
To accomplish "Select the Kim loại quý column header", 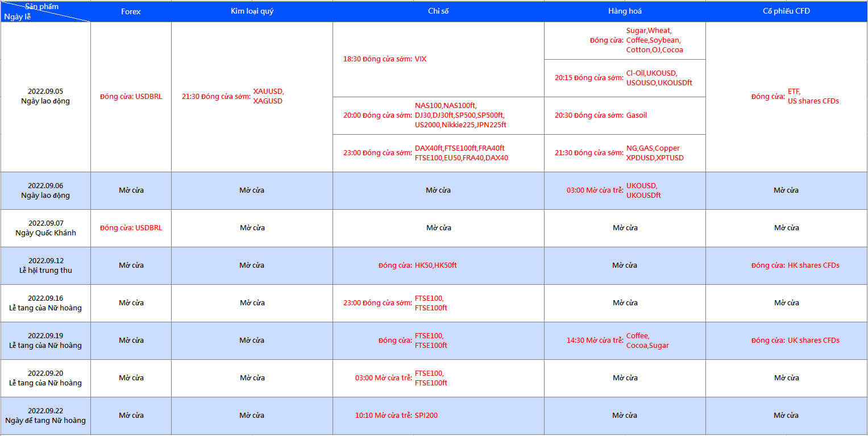I will (252, 11).
